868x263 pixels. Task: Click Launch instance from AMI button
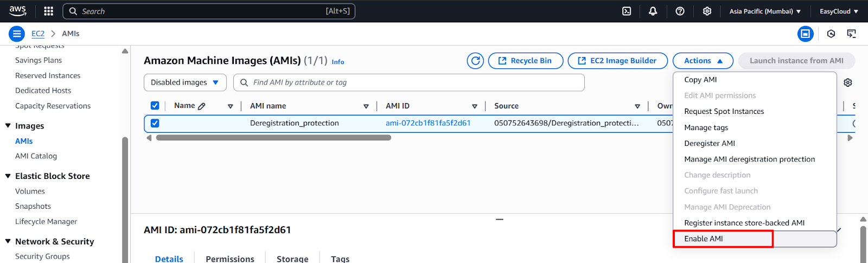(x=796, y=61)
